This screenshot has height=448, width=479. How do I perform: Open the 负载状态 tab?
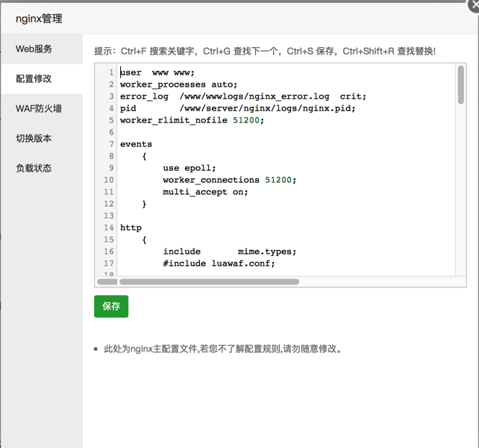[42, 168]
